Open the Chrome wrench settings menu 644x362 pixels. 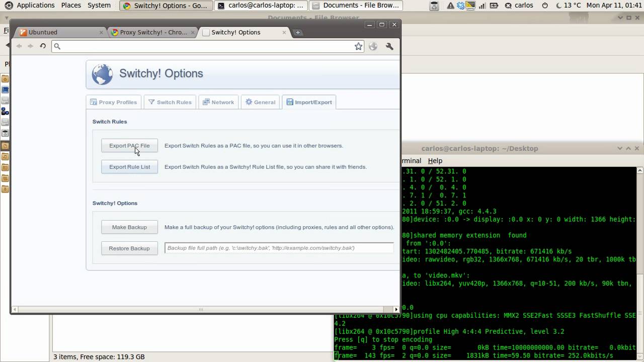tap(389, 46)
